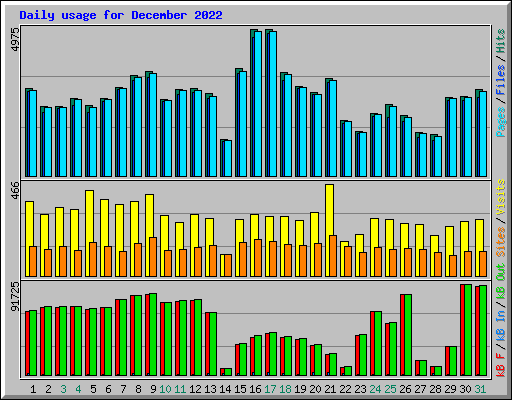Viewport: 512px width, 400px height.
Task: Click day label 27 on the axis
Action: (420, 389)
